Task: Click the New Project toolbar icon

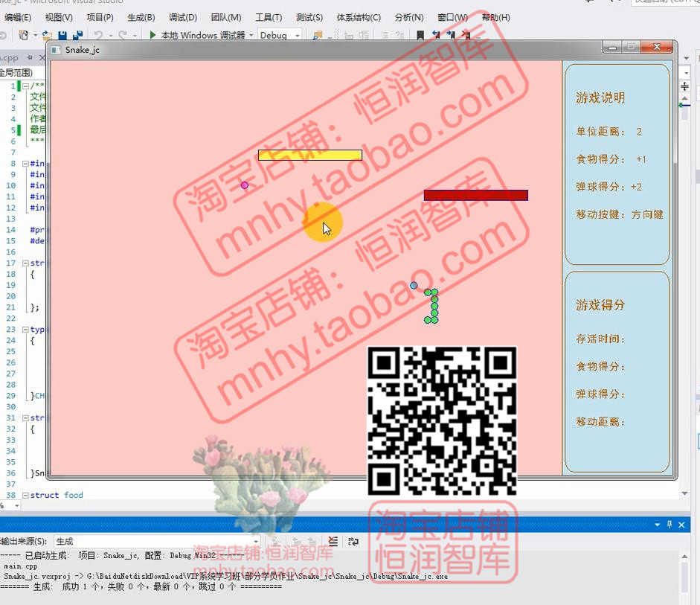Action: pos(23,35)
